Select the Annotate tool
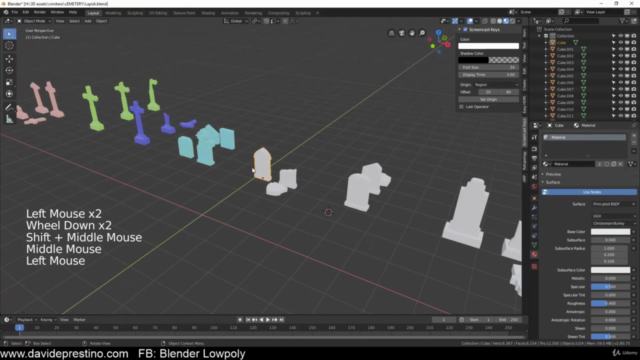The width and height of the screenshot is (640, 360). point(9,107)
